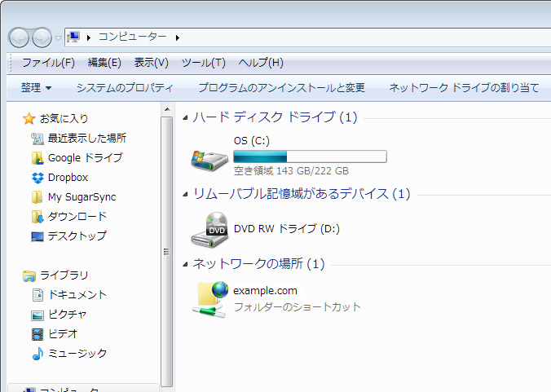The width and height of the screenshot is (551, 392).
Task: Click navigation pane scrollbar up arrow
Action: [x=167, y=109]
